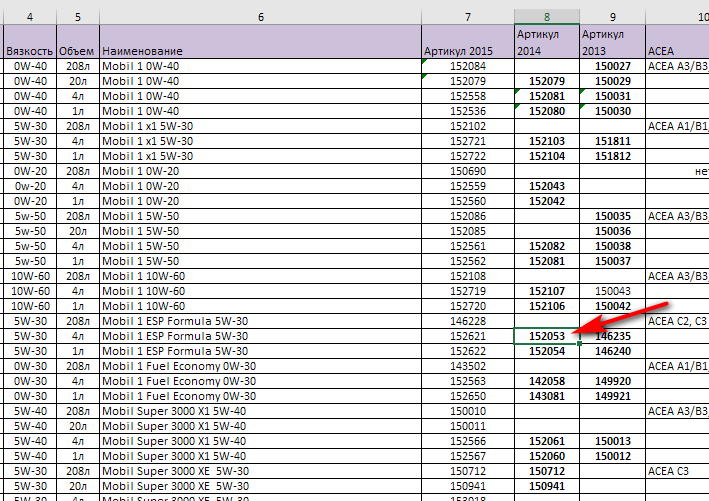Screen dimensions: 709x501
Task: Select cell with value 150037
Action: point(612,261)
